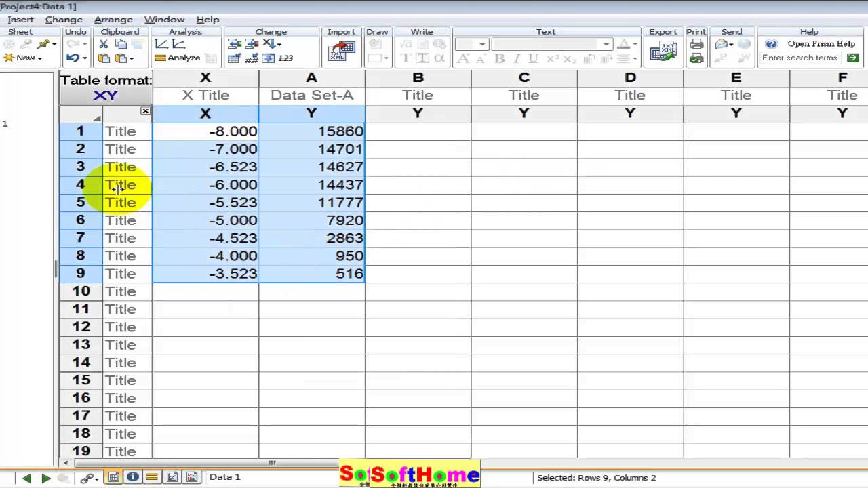Click the Copy icon in Clipboard group
This screenshot has height=488, width=868.
(x=120, y=44)
